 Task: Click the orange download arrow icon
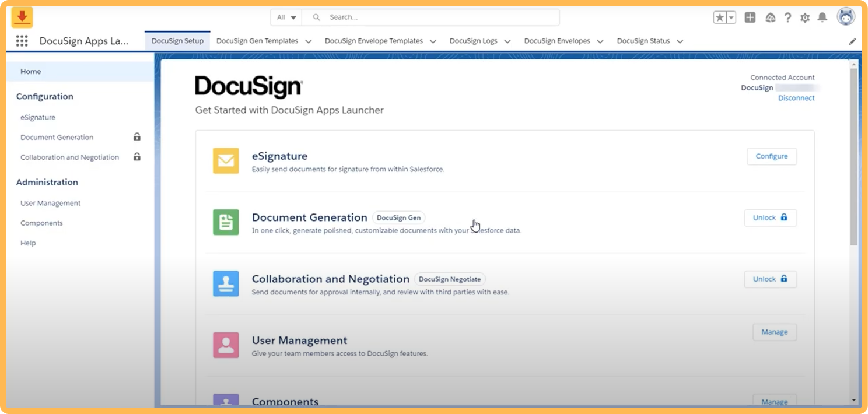[x=22, y=17]
